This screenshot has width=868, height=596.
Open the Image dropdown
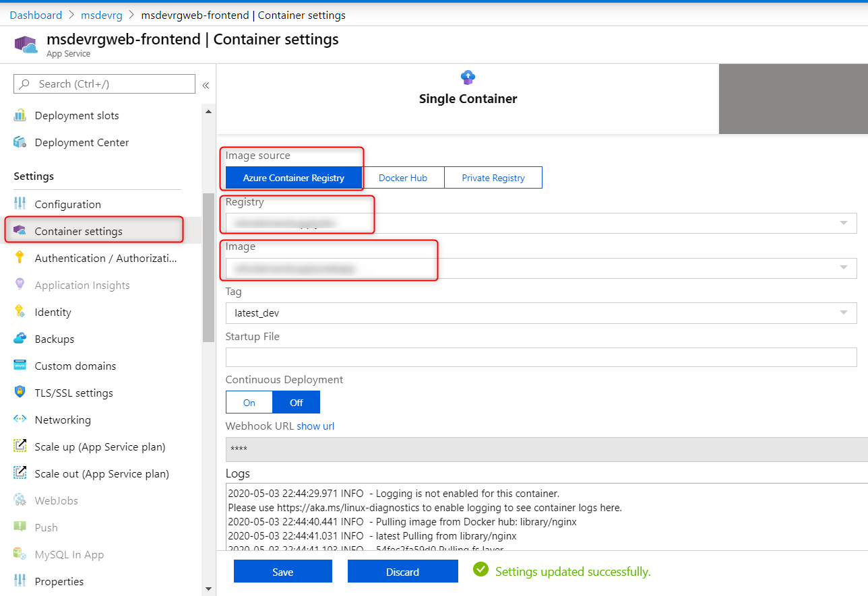pos(541,268)
